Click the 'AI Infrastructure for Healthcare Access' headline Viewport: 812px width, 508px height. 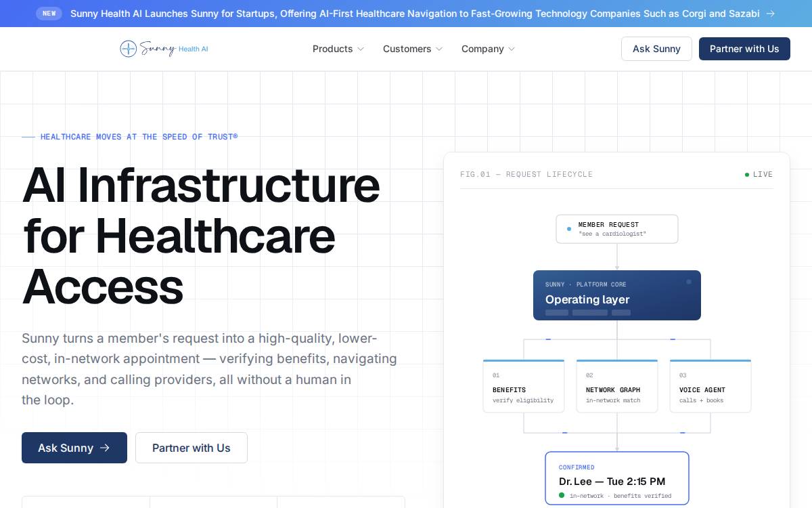click(x=201, y=235)
